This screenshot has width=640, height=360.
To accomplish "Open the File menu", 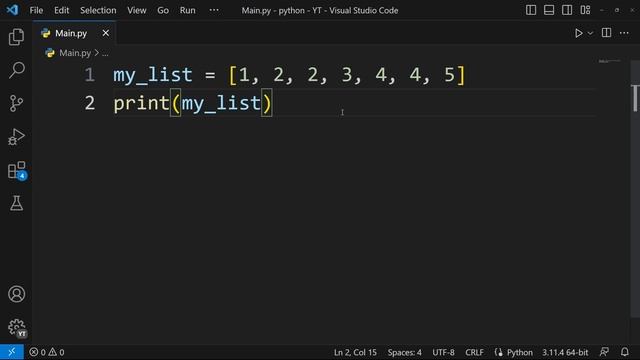I will point(36,10).
